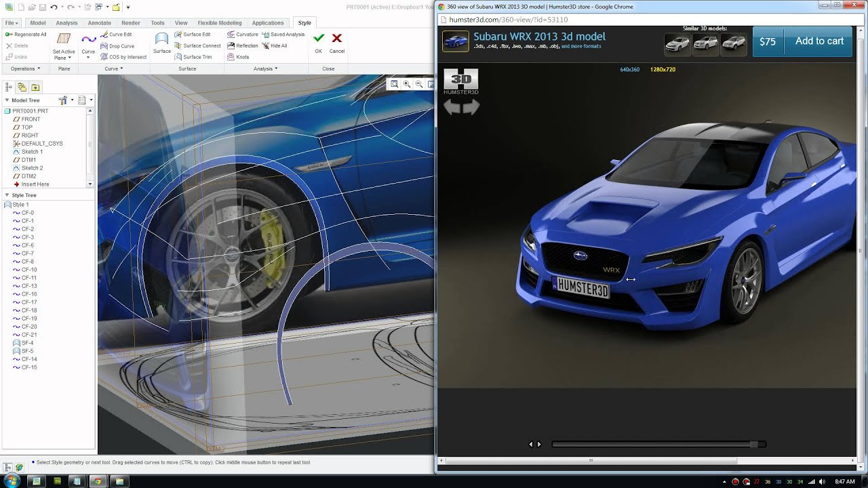Rotate car view with right arrow below slider
This screenshot has height=488, width=868.
pyautogui.click(x=539, y=445)
